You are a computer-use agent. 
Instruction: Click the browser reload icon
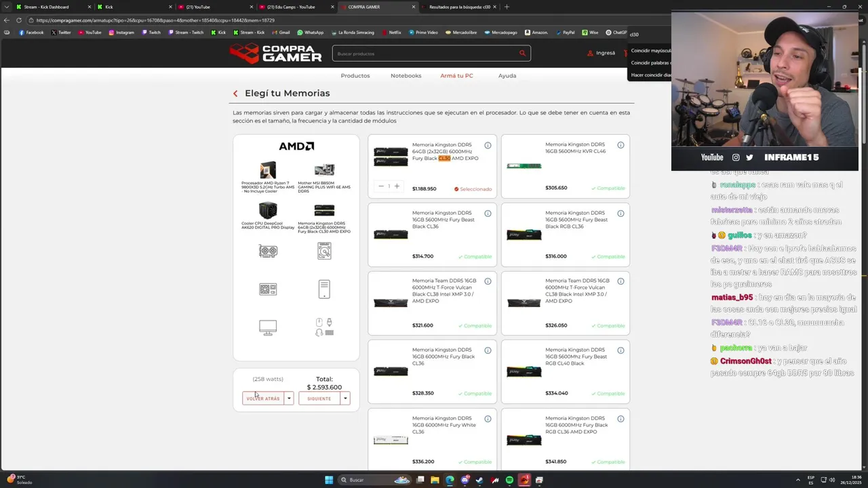[x=19, y=20]
